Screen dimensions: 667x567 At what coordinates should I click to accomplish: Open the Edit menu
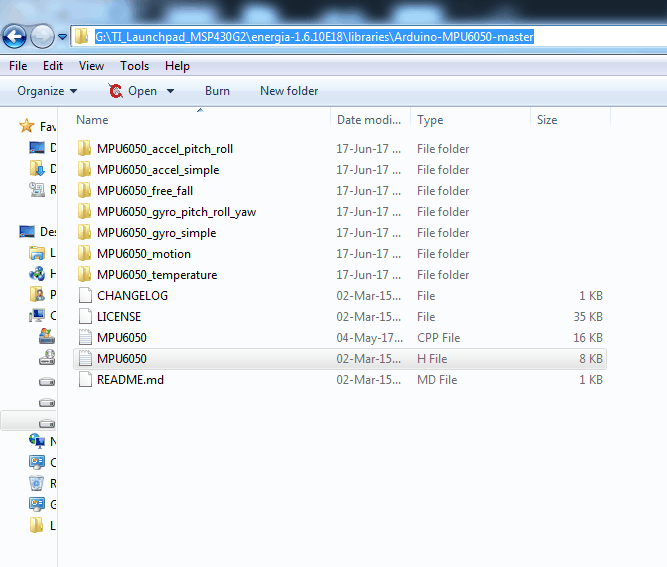pos(53,66)
